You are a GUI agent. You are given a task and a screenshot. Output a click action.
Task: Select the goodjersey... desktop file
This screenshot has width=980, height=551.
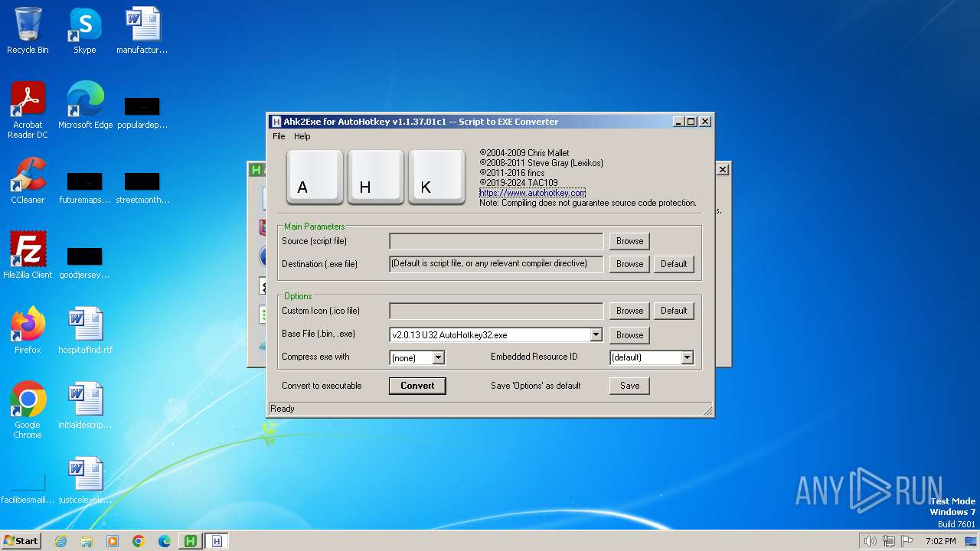(x=85, y=261)
